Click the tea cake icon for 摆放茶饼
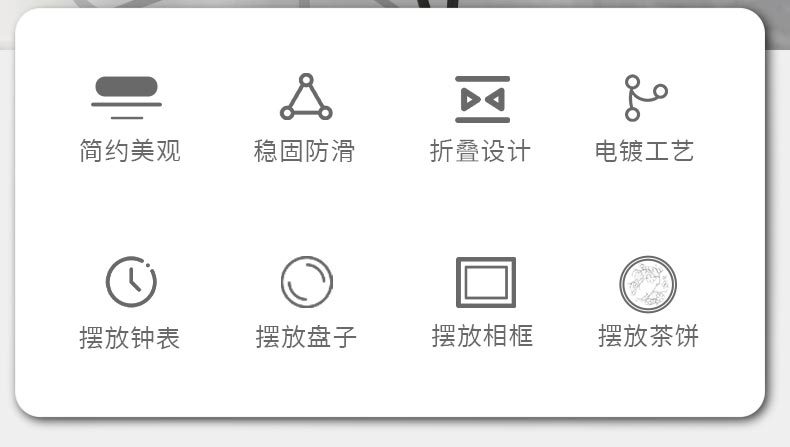 point(648,284)
